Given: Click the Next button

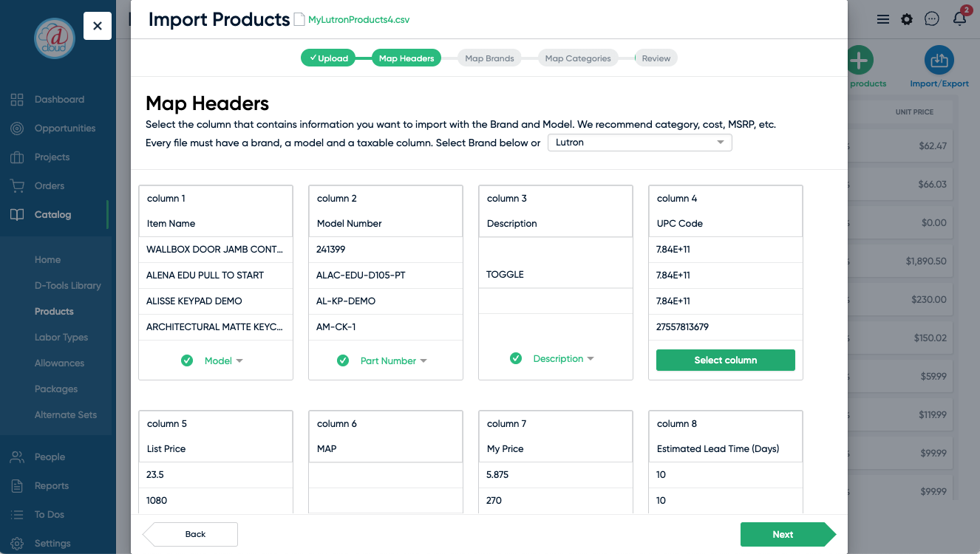Looking at the screenshot, I should (x=783, y=534).
